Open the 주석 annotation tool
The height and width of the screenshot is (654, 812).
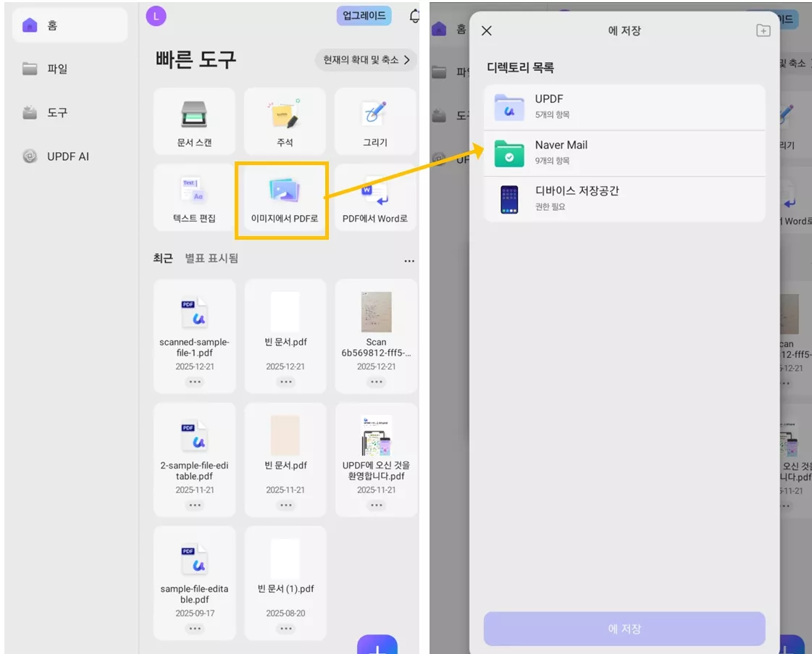[284, 122]
